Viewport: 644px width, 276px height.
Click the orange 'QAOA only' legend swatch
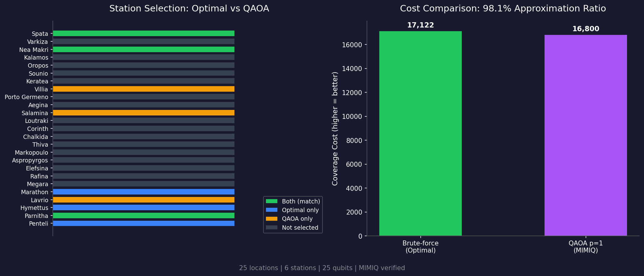271,219
